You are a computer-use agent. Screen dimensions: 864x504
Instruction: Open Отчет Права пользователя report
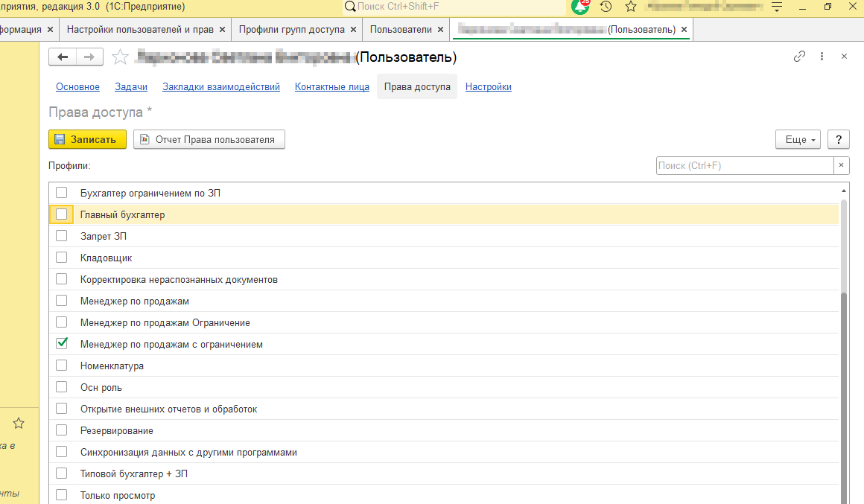209,139
